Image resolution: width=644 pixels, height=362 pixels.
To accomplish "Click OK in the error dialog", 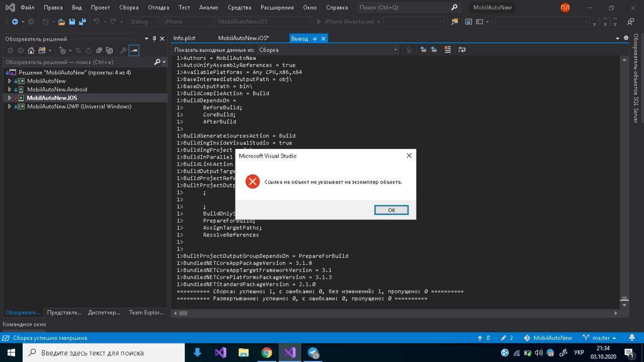I will (391, 210).
